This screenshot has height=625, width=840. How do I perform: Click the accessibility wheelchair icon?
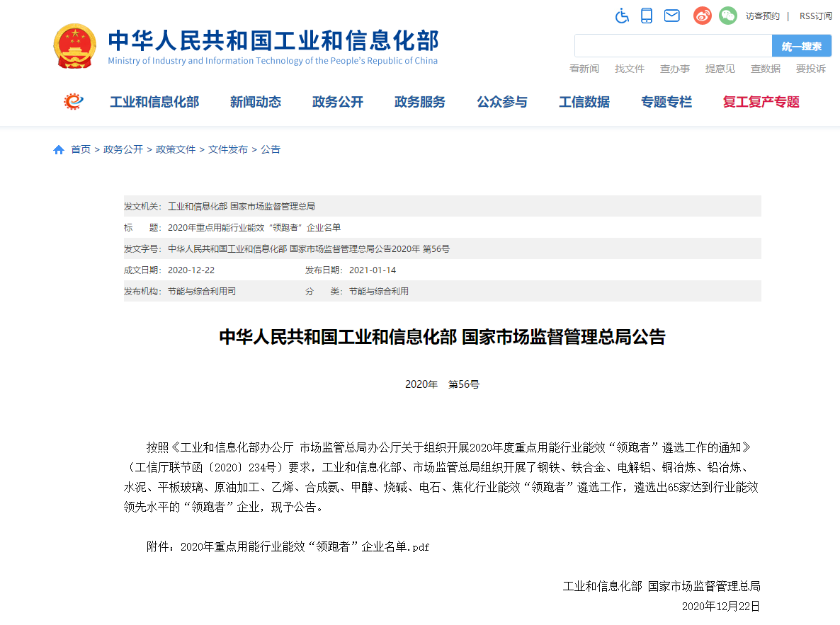(x=622, y=16)
